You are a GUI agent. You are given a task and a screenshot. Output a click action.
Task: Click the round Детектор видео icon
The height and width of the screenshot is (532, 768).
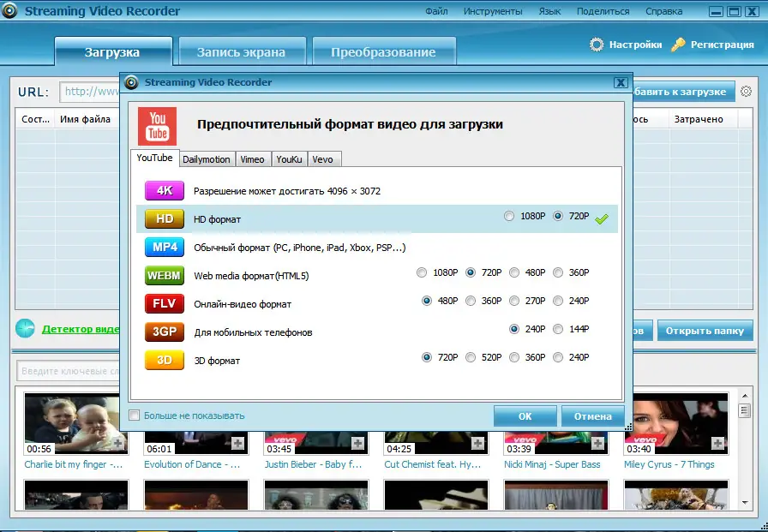[x=25, y=328]
